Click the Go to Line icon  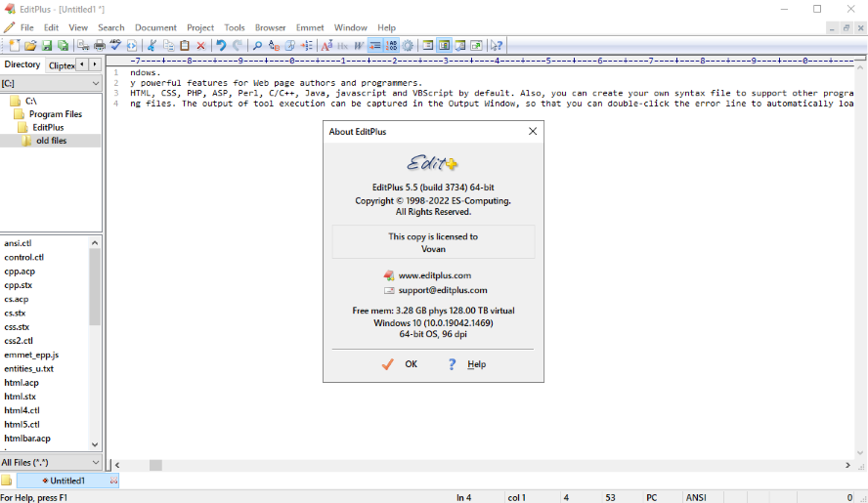pyautogui.click(x=306, y=45)
